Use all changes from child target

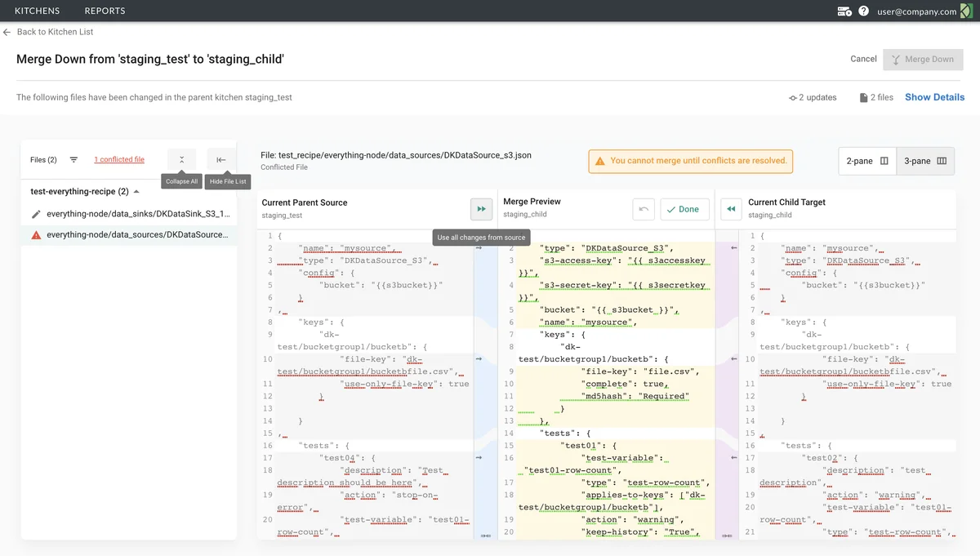tap(731, 210)
